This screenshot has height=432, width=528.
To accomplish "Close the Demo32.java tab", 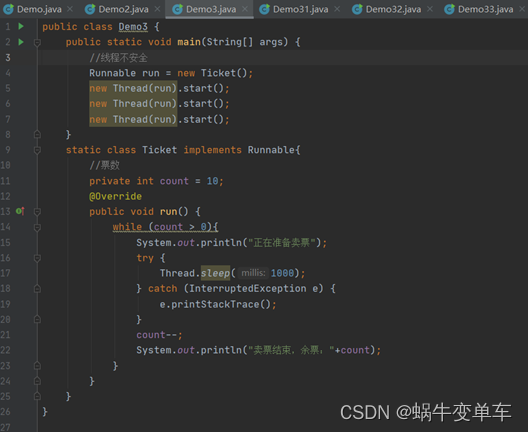I will click(430, 9).
